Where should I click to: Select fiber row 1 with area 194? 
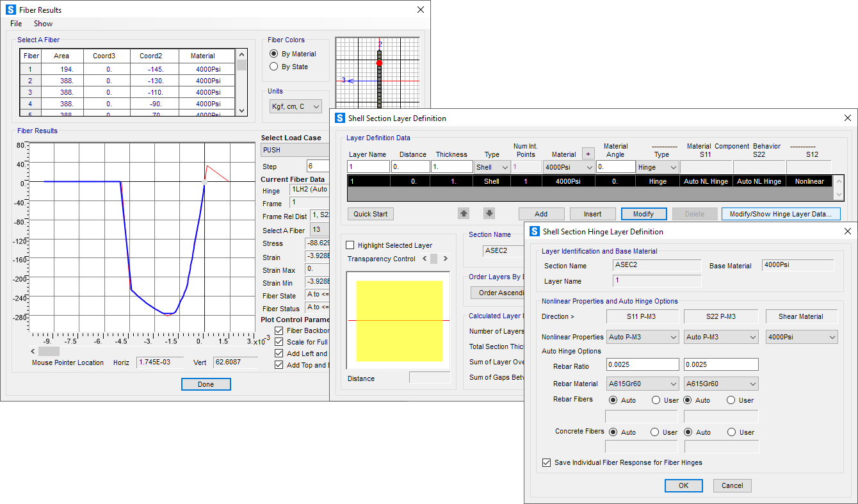[x=127, y=69]
